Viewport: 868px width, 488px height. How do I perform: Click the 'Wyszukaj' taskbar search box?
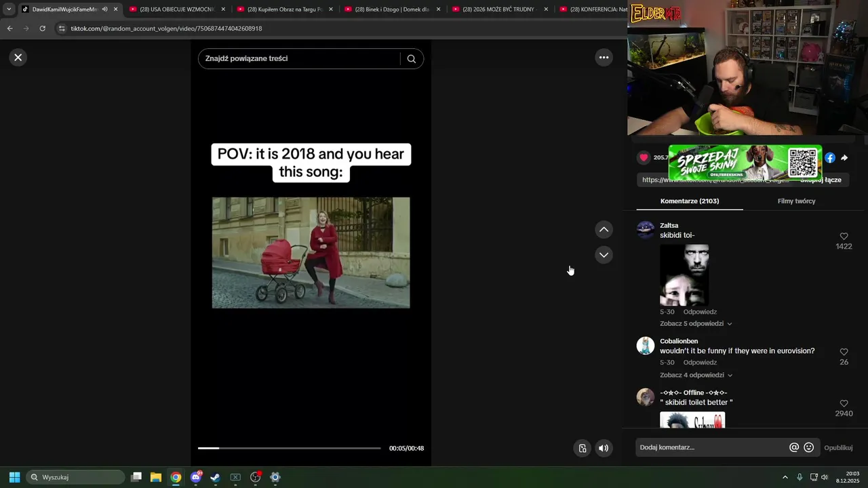click(x=75, y=477)
